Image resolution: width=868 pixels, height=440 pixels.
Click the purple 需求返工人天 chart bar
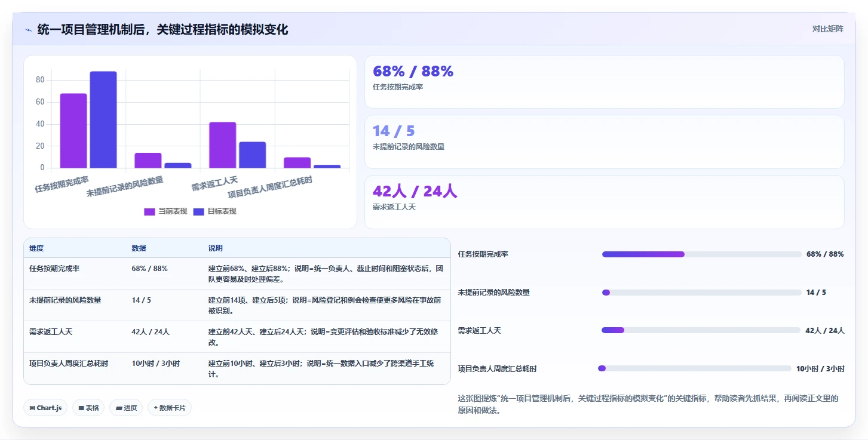tap(222, 145)
